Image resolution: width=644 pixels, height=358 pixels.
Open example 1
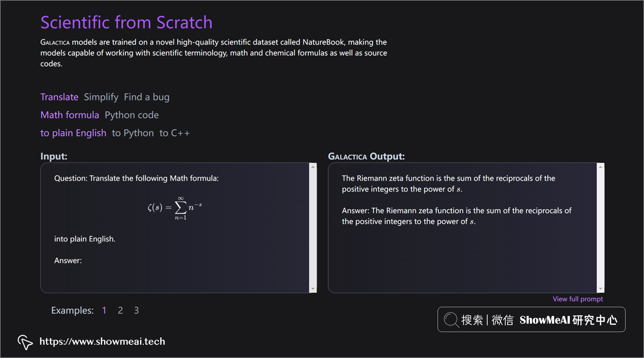tap(104, 310)
